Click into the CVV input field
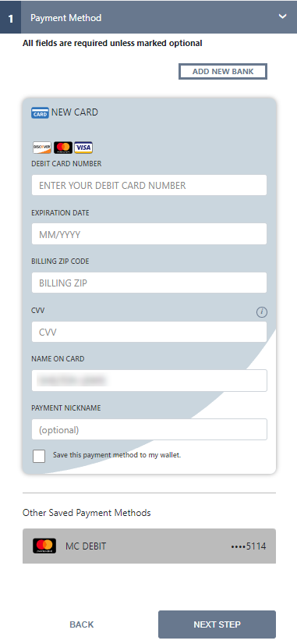 click(x=150, y=332)
